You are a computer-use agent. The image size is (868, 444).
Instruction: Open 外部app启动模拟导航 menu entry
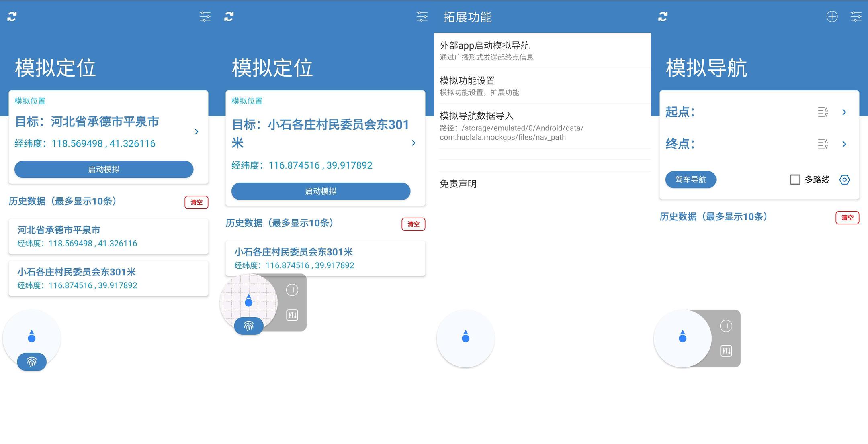tap(542, 51)
